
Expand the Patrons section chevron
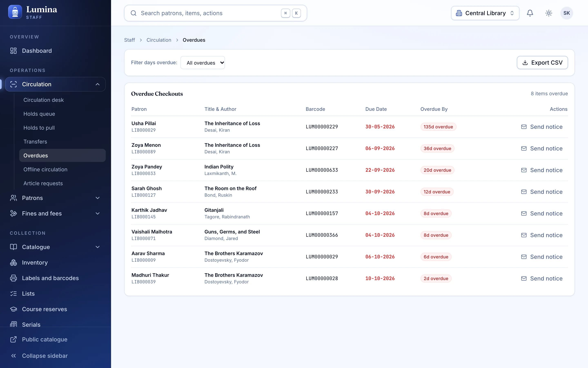pyautogui.click(x=97, y=198)
